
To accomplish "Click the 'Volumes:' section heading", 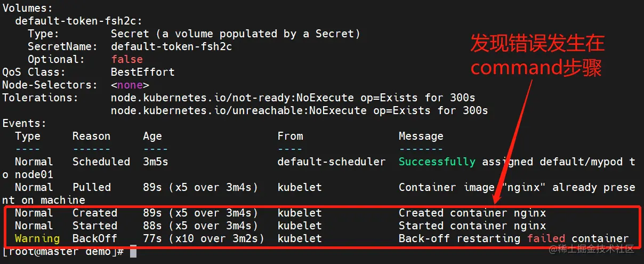I will [x=28, y=8].
